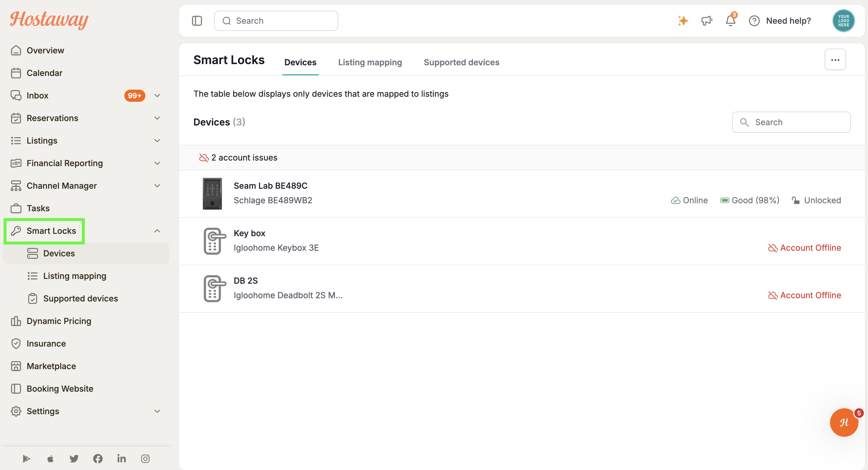The height and width of the screenshot is (470, 868).
Task: Click the account logo avatar
Action: tap(843, 21)
